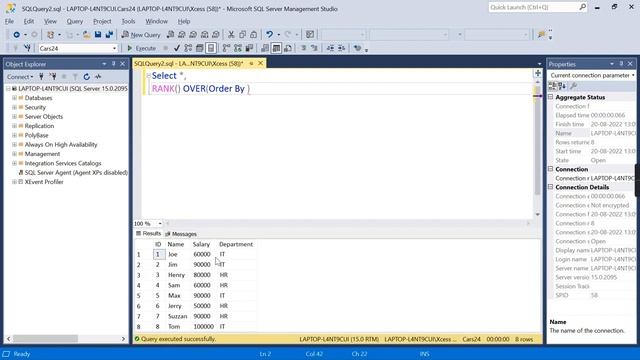Open the Window menu
Image resolution: width=640 pixels, height=360 pixels.
tap(156, 21)
